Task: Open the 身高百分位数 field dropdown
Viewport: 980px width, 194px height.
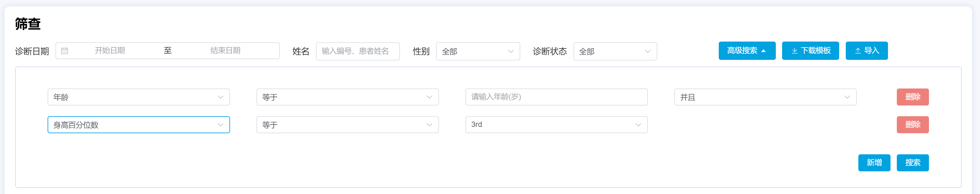Action: (138, 125)
